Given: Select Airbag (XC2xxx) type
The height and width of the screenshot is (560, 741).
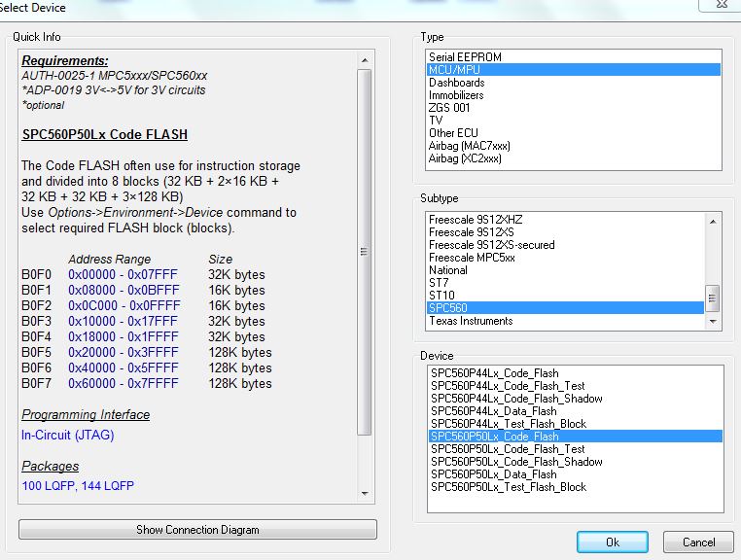Looking at the screenshot, I should (x=573, y=158).
